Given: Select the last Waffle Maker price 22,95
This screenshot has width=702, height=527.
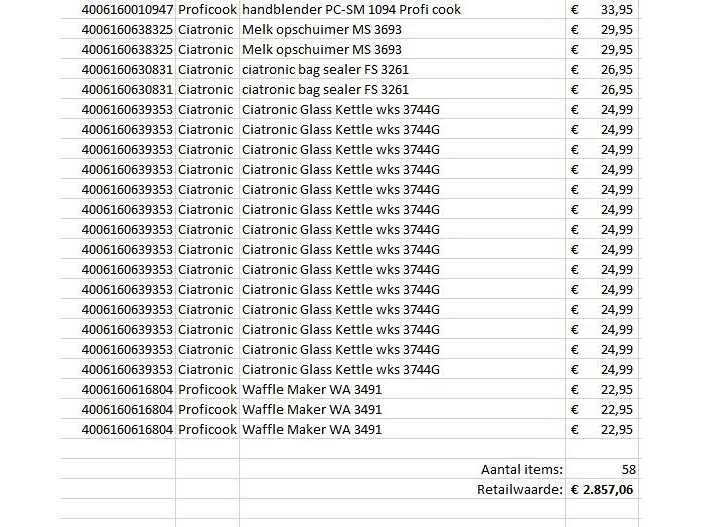Looking at the screenshot, I should click(602, 429).
